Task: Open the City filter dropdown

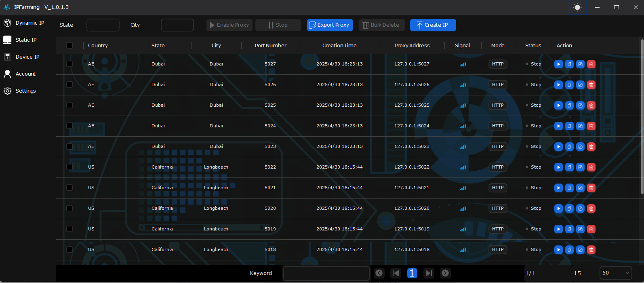Action: (x=177, y=25)
